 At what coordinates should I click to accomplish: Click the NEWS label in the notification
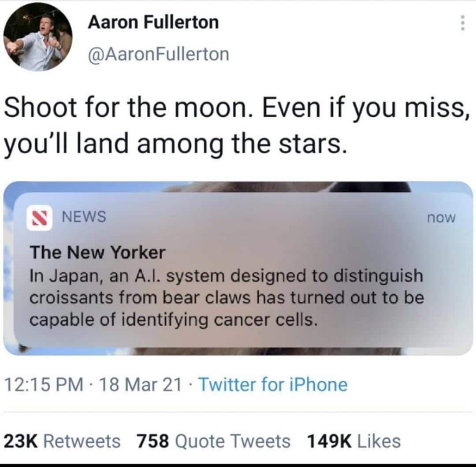[84, 216]
